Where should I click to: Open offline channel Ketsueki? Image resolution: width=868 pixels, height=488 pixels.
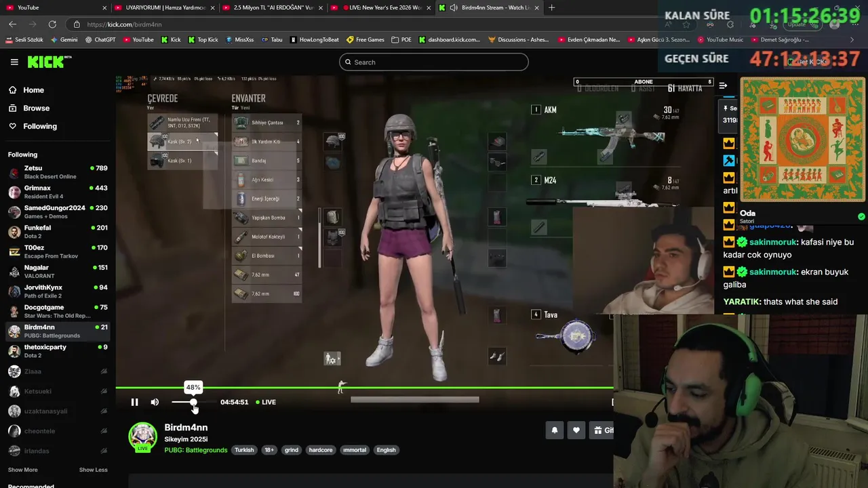58,391
